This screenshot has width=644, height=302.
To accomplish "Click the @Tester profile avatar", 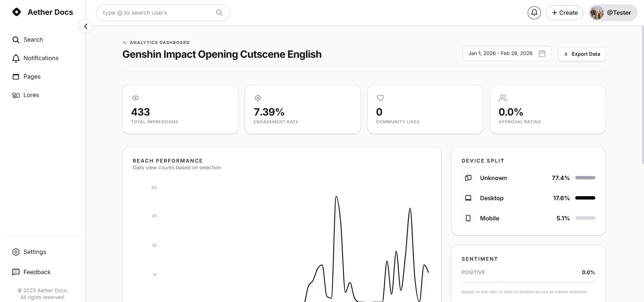I will (597, 13).
